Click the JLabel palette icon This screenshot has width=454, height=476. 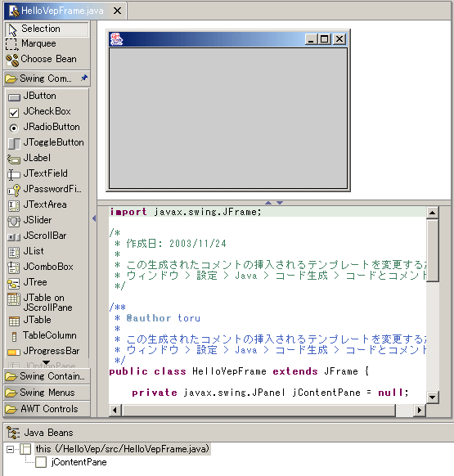tap(14, 159)
